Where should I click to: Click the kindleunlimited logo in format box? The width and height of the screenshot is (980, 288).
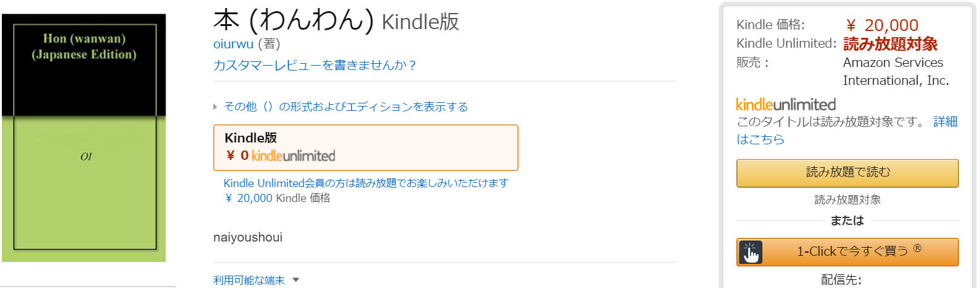(293, 155)
